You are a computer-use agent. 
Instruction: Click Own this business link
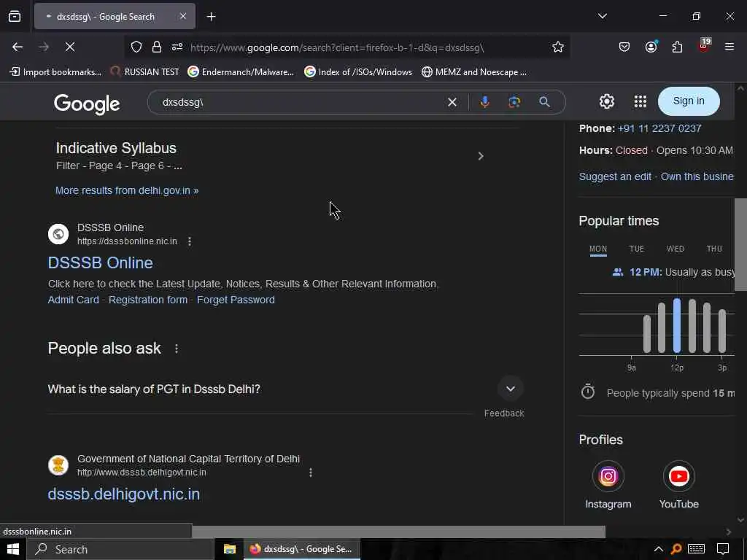[x=697, y=176]
